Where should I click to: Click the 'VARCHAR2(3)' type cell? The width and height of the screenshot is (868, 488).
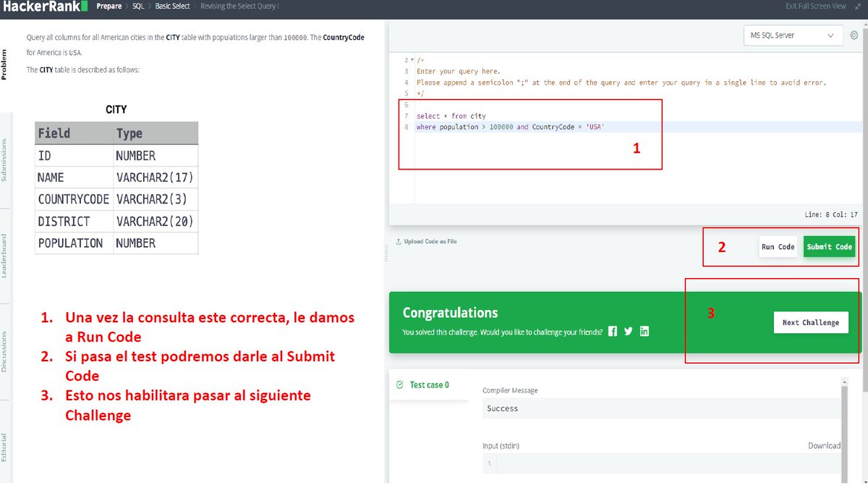point(156,199)
